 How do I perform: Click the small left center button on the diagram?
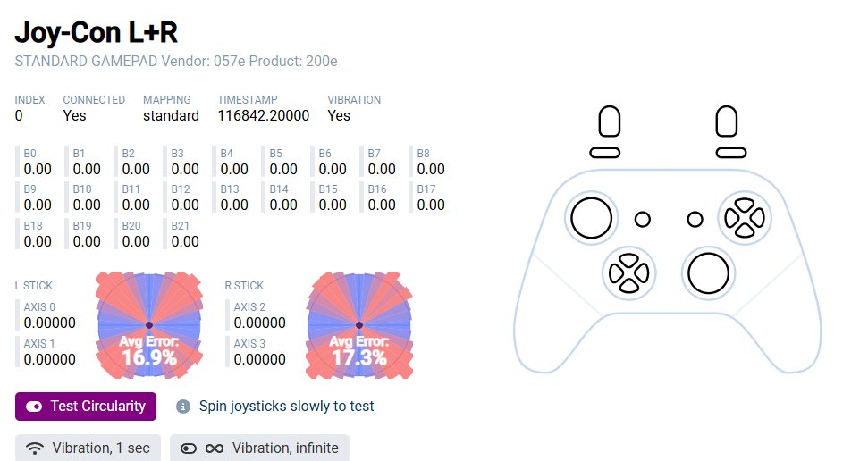[x=642, y=219]
